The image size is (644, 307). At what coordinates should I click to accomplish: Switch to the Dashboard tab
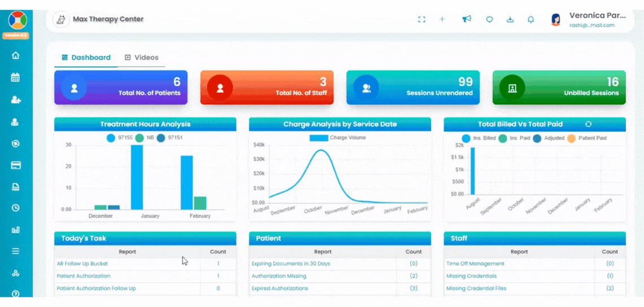click(x=86, y=58)
